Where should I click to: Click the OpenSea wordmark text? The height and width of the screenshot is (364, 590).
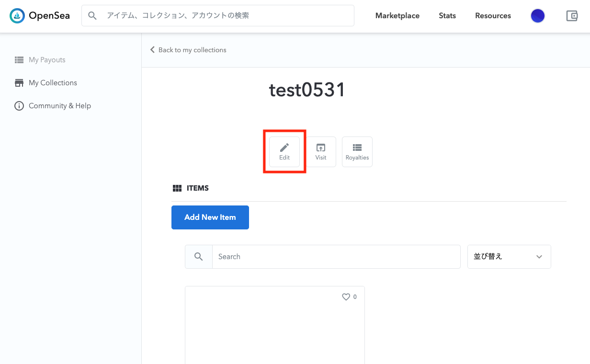click(x=49, y=16)
